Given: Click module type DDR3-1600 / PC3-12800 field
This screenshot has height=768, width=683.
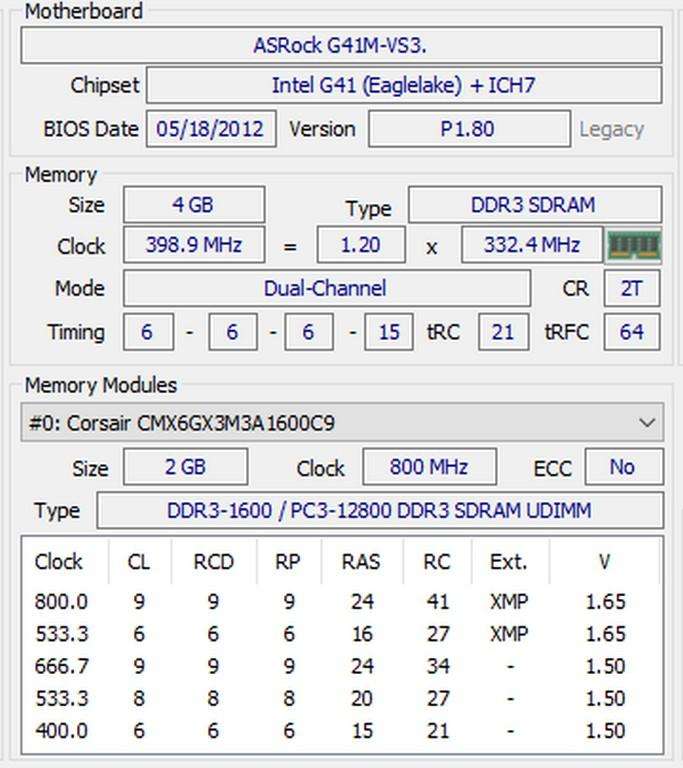Looking at the screenshot, I should click(x=380, y=510).
